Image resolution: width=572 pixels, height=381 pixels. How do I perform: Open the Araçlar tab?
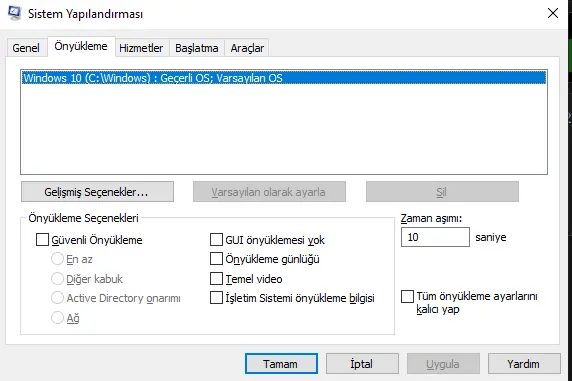coord(247,48)
